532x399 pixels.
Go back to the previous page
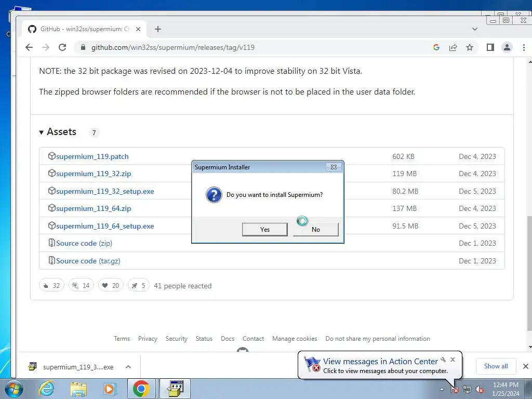coord(29,47)
